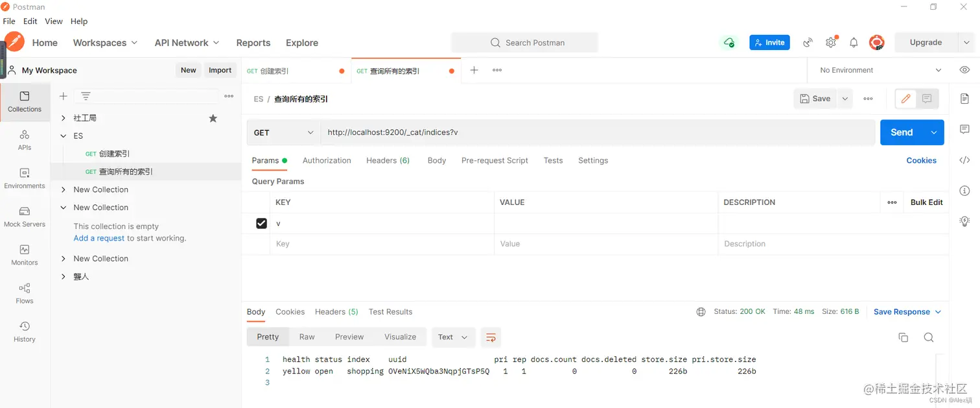Screen dimensions: 980x408
Task: Switch to the Headers (6) request tab
Action: (x=388, y=160)
